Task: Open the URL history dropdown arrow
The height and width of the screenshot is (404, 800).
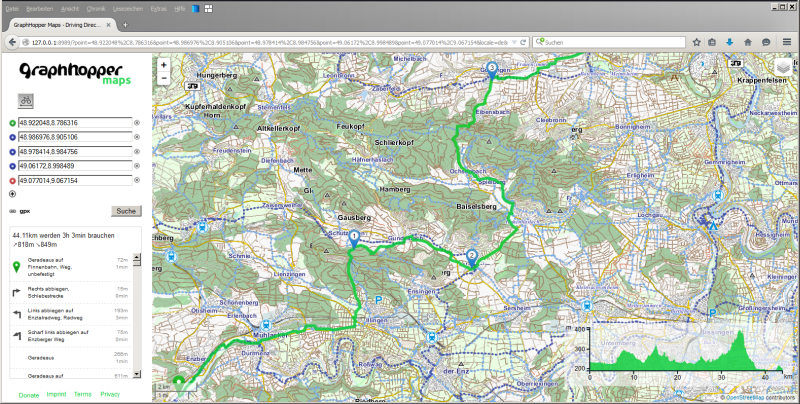Action: 514,42
